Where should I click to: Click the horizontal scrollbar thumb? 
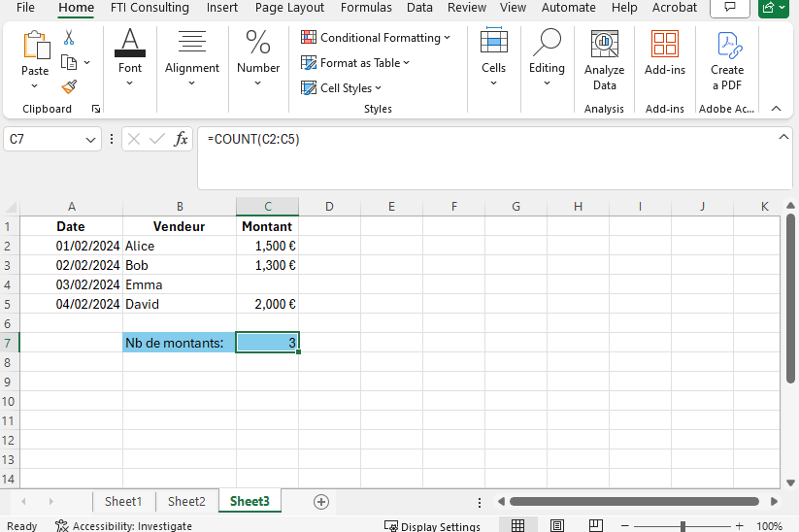coord(634,502)
